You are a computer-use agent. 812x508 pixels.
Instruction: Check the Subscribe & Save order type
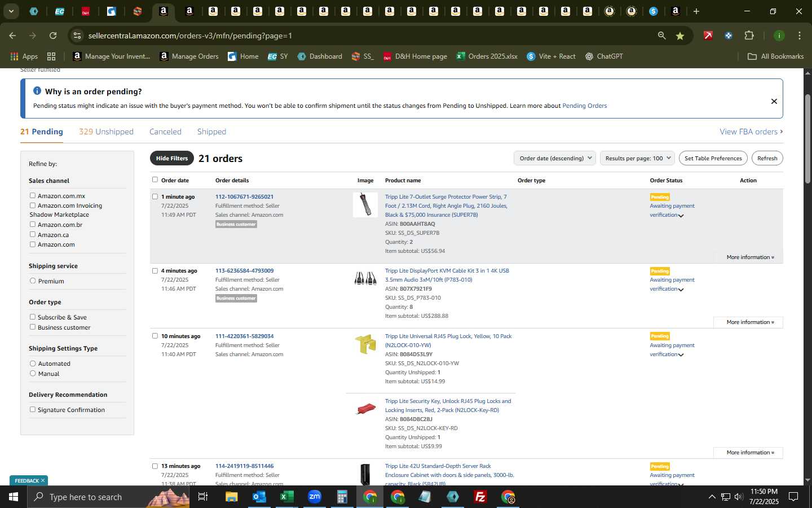pyautogui.click(x=33, y=317)
